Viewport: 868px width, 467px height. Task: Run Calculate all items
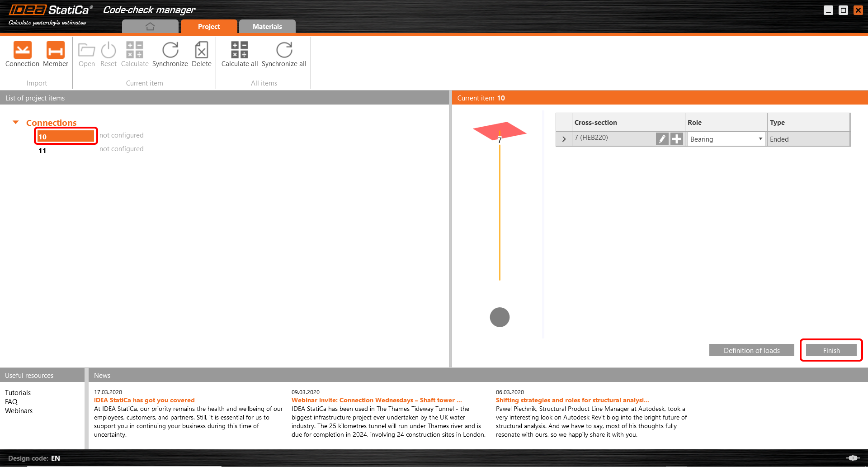tap(240, 54)
